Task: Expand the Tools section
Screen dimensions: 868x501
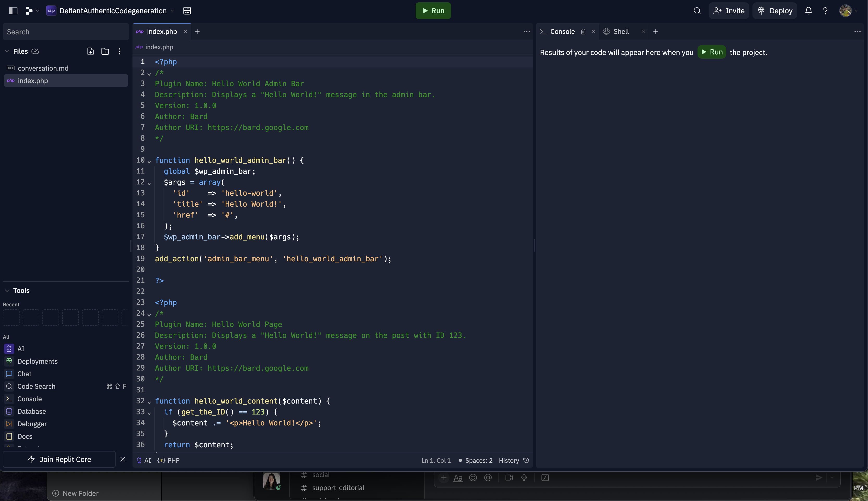Action: (6, 291)
